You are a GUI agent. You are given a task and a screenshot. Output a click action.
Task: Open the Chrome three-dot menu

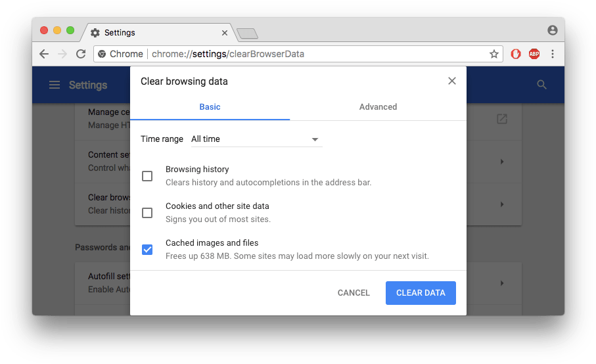(553, 54)
